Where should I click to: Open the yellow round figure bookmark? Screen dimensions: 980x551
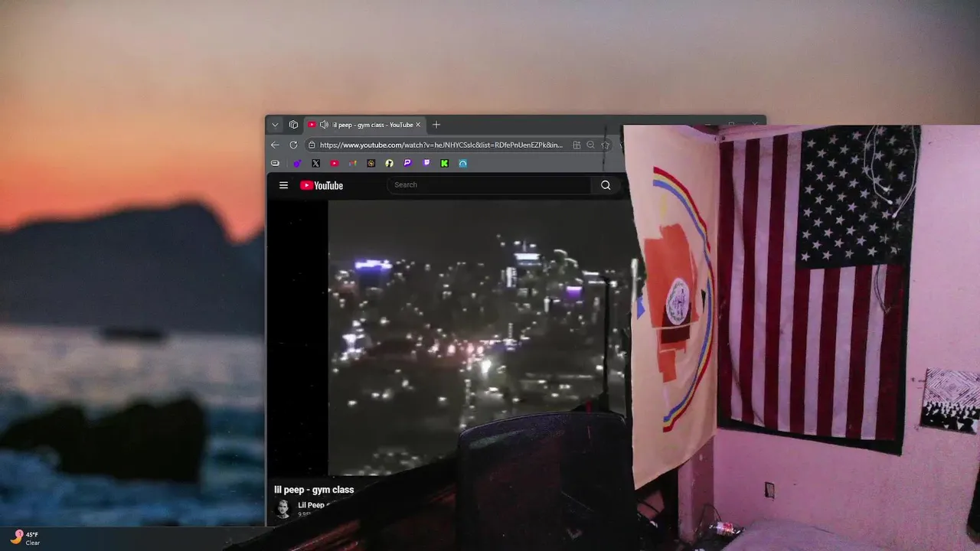389,163
